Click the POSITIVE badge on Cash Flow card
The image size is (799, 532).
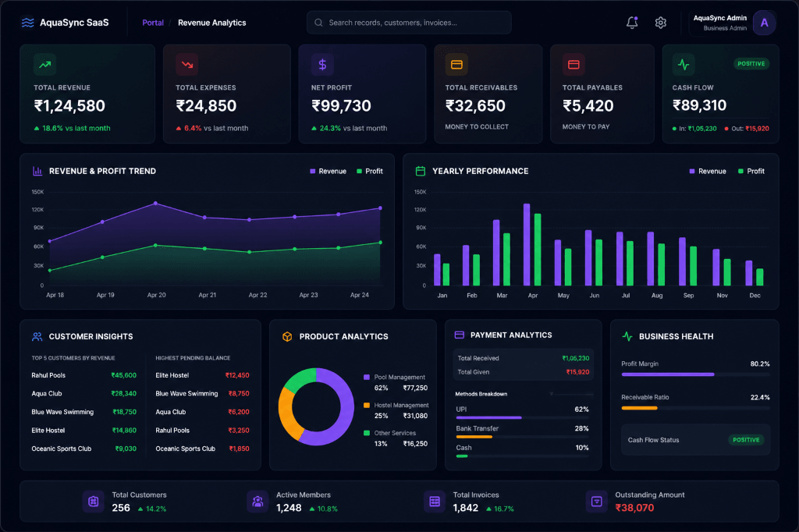pos(751,64)
